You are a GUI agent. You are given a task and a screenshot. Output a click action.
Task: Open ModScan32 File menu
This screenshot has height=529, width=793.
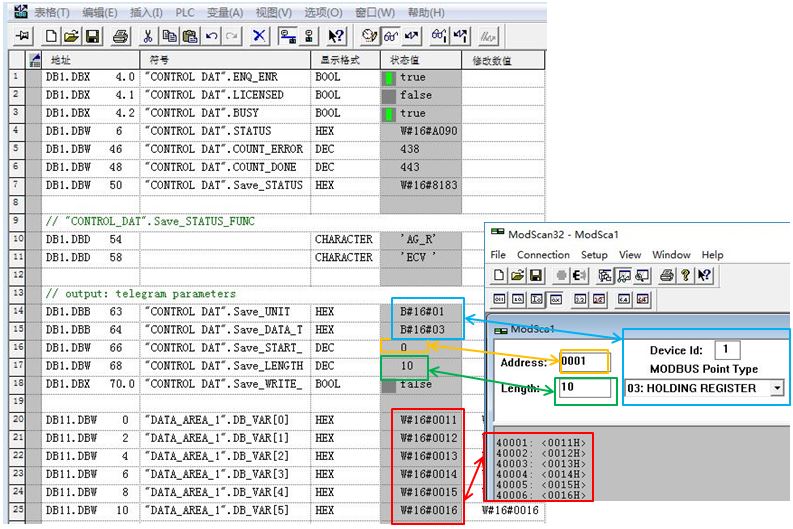[x=498, y=254]
